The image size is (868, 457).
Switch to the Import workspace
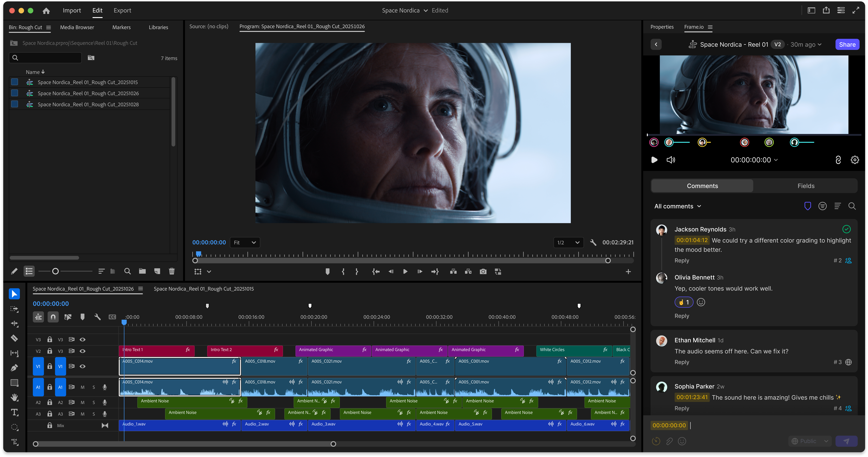coord(72,10)
